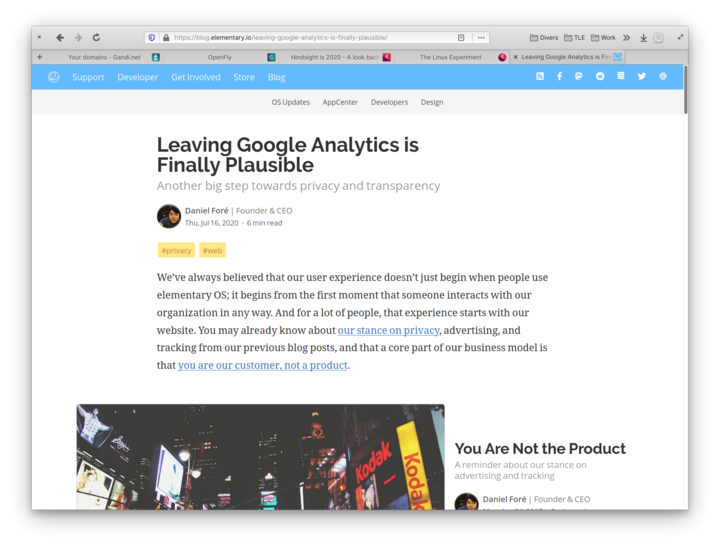Viewport: 720px width, 547px height.
Task: Reload the page with the refresh icon
Action: tap(96, 38)
